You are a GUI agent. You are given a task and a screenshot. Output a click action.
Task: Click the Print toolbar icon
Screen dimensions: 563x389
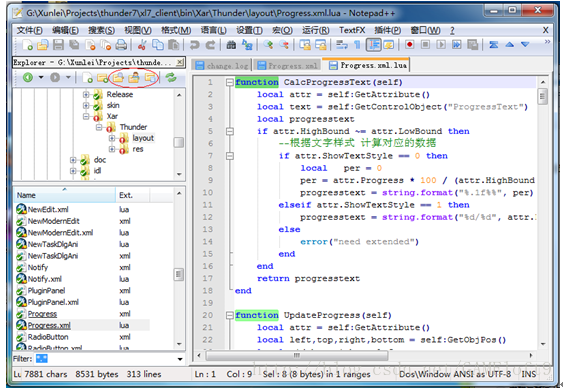[121, 45]
